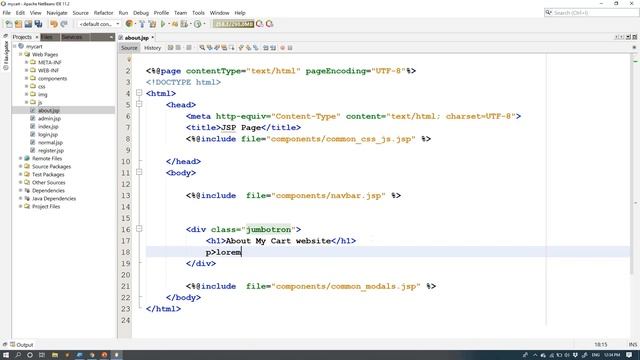
Task: Open the configuration dropdown default config
Action: coord(99,24)
